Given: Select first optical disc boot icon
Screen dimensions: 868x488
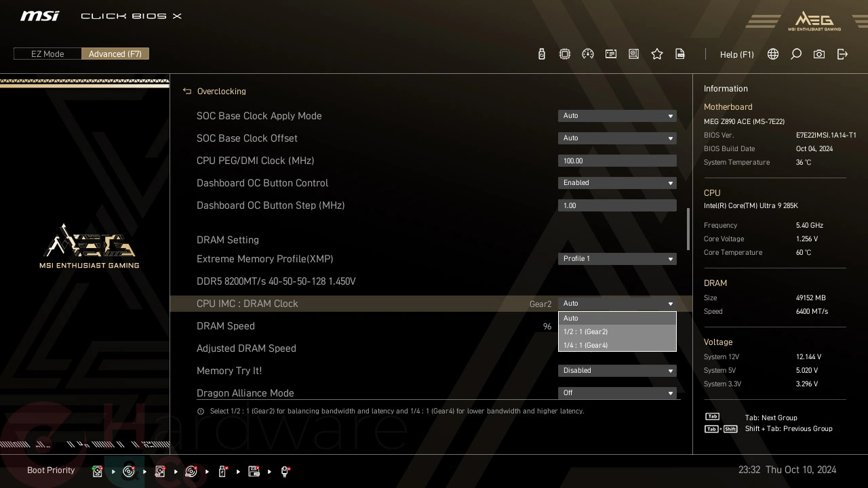Looking at the screenshot, I should pyautogui.click(x=129, y=471).
